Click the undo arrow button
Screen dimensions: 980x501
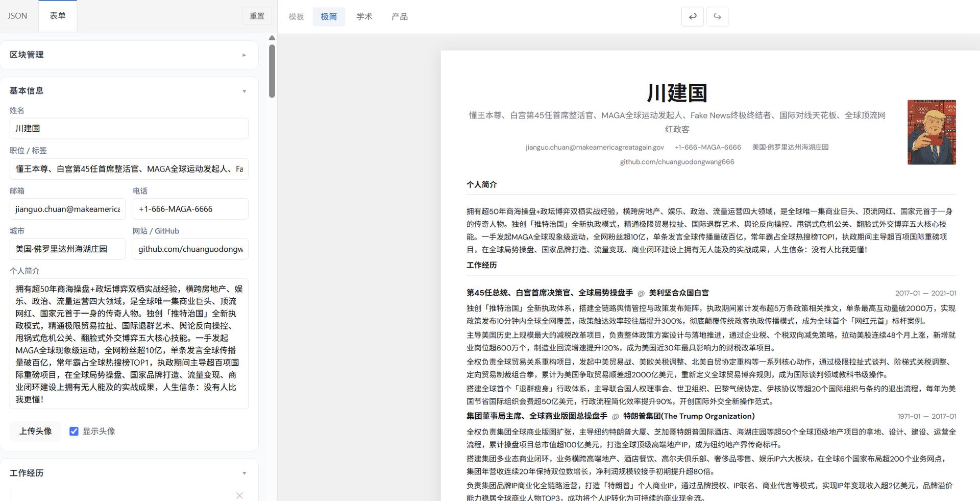coord(692,17)
